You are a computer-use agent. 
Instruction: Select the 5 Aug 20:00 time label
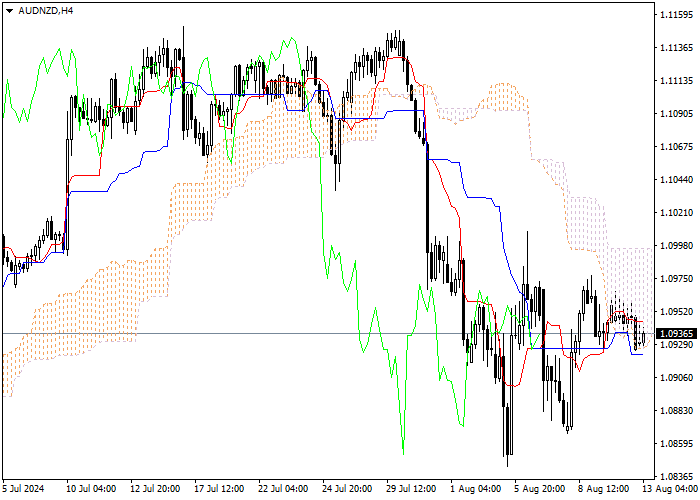[x=539, y=489]
